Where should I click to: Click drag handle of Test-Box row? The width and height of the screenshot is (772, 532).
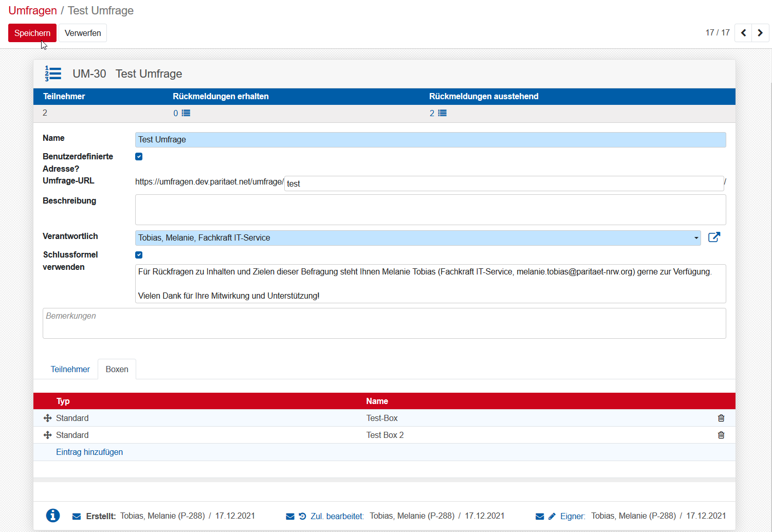click(x=48, y=418)
